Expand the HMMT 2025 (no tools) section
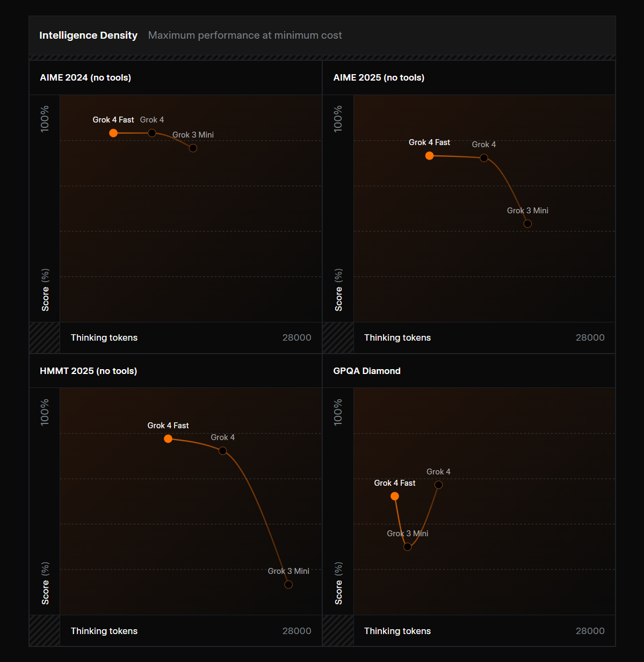644x662 pixels. (x=88, y=371)
